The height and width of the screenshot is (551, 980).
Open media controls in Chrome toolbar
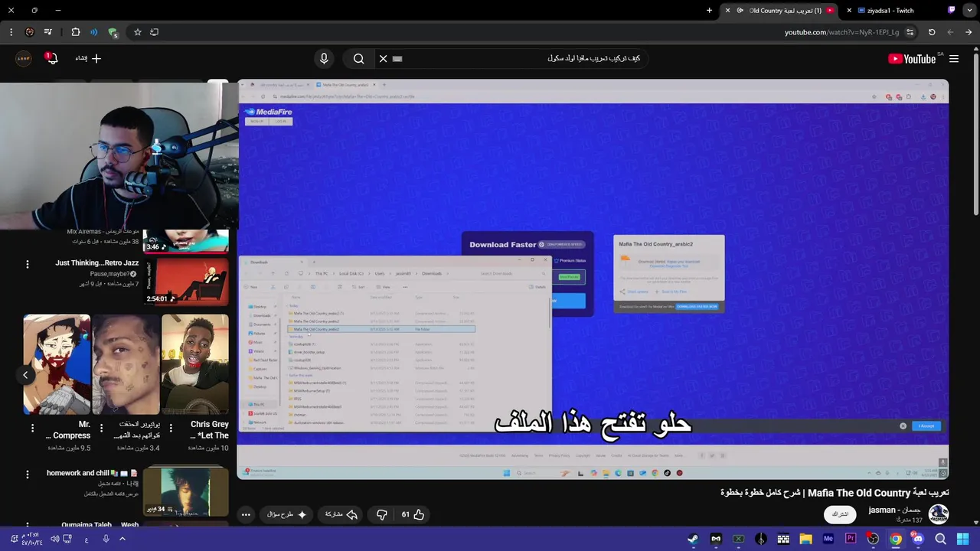[47, 32]
